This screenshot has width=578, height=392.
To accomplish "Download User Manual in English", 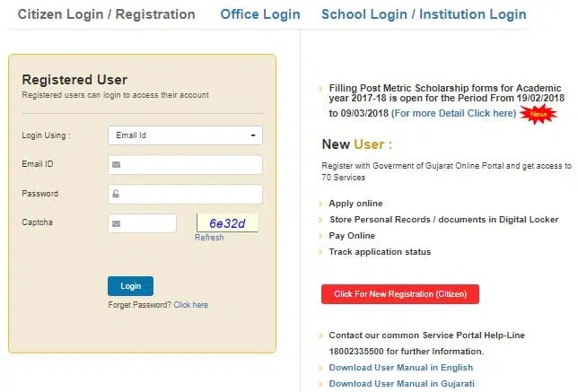I will point(400,368).
